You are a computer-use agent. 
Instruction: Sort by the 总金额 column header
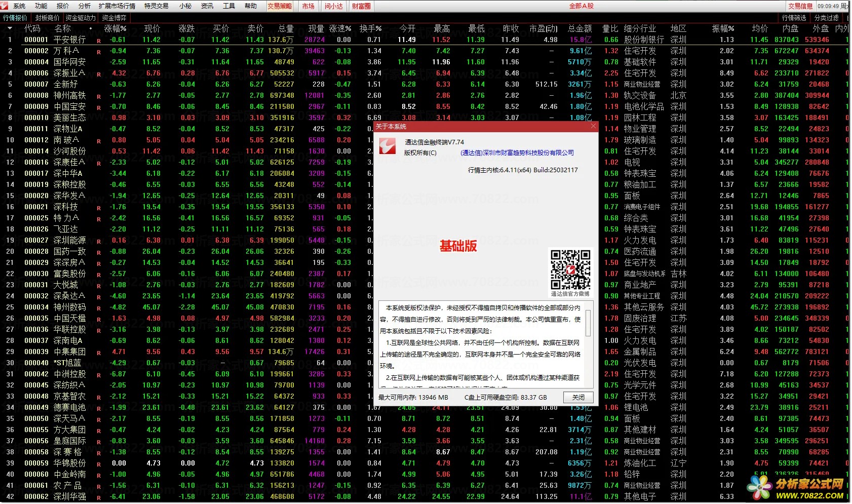pos(580,28)
